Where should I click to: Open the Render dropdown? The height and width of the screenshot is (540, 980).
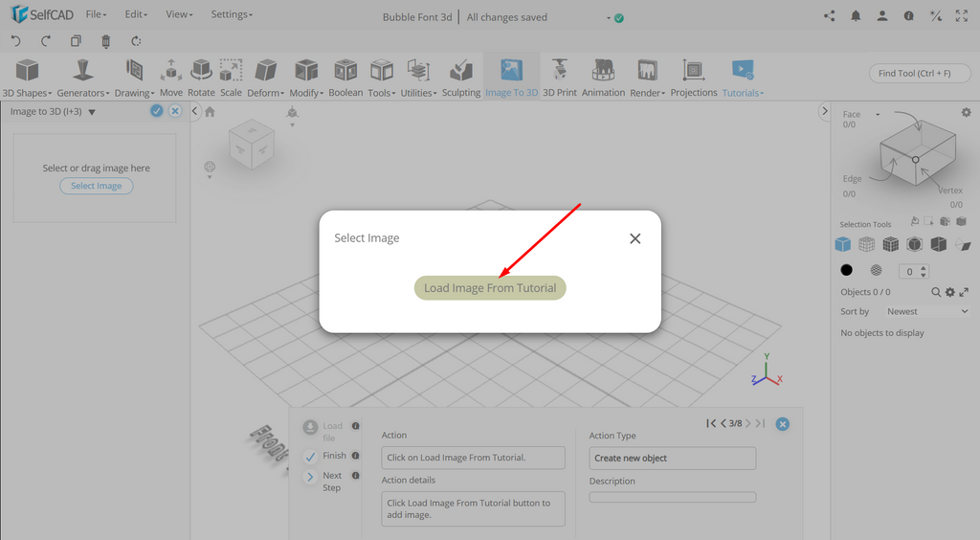click(648, 79)
